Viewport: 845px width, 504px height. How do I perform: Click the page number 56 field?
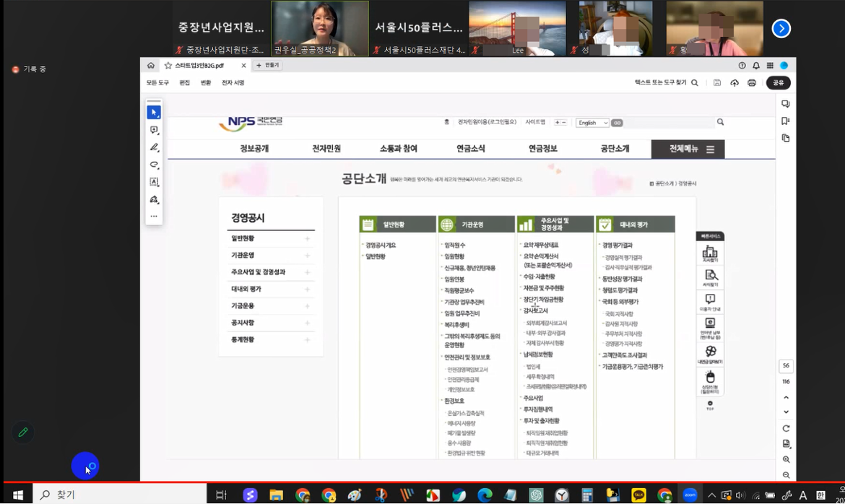tap(786, 366)
